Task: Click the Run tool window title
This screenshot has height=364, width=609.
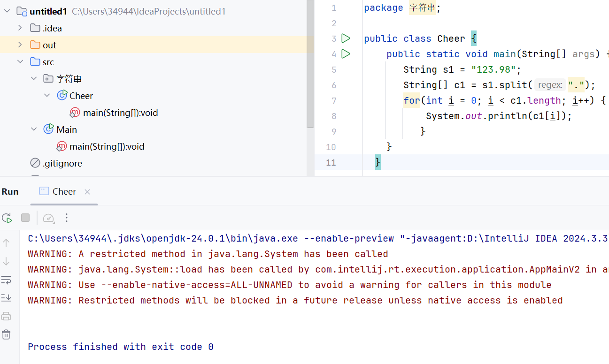Action: click(x=10, y=191)
